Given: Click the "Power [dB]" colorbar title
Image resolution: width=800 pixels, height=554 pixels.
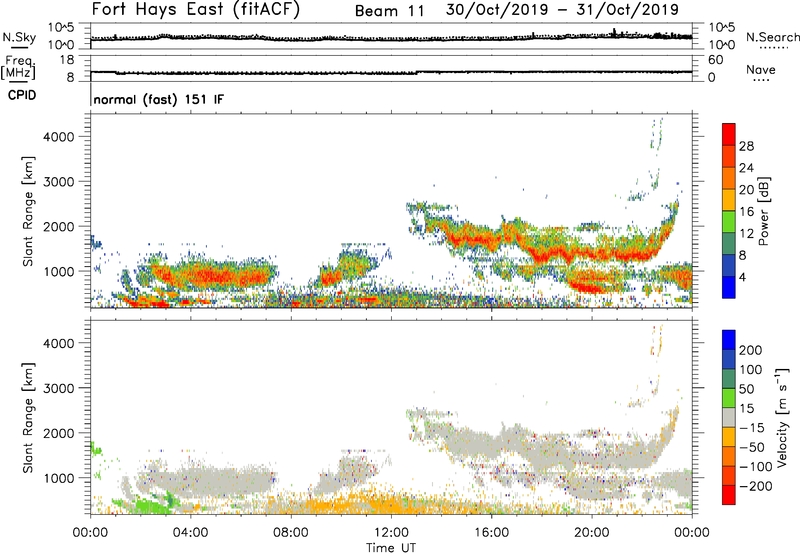Looking at the screenshot, I should 763,212.
